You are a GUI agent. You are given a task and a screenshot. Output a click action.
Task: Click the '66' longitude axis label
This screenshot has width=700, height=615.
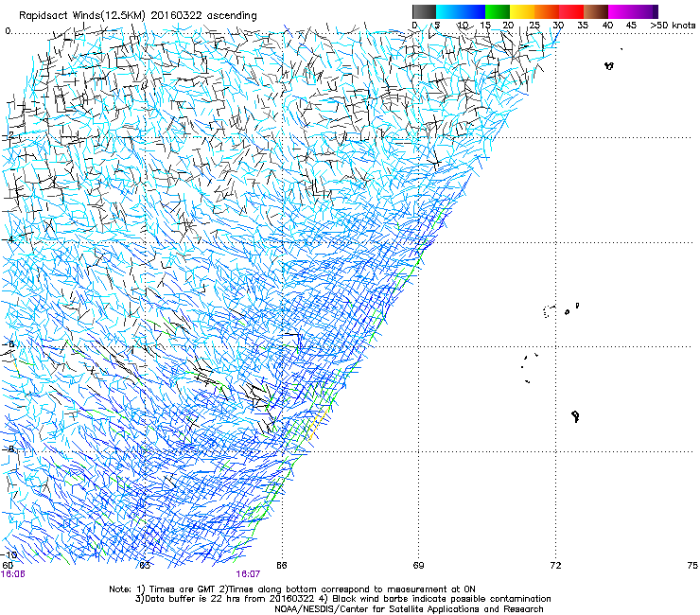click(x=281, y=566)
